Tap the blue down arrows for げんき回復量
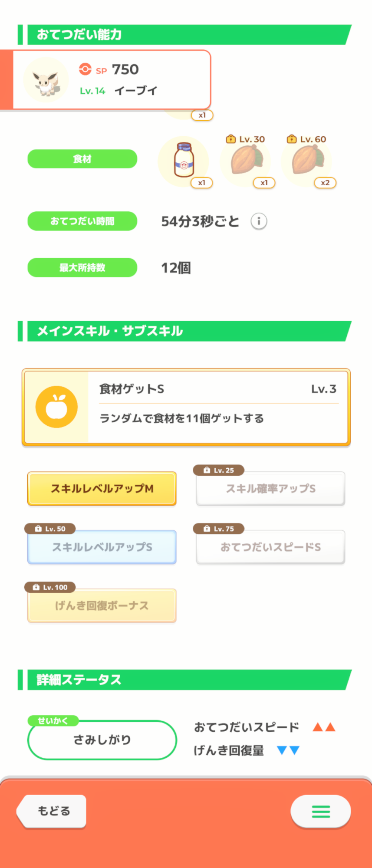Viewport: 372px width, 868px height. tap(288, 750)
